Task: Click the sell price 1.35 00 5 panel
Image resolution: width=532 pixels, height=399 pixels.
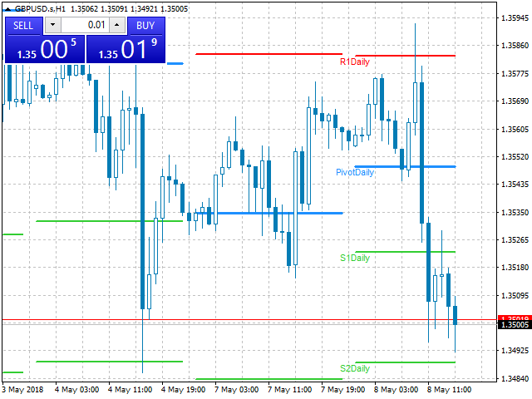Action: click(45, 50)
